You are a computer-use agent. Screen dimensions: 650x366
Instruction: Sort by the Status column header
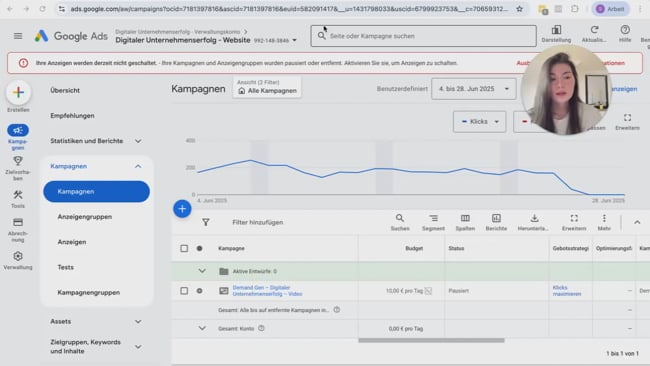pos(456,248)
